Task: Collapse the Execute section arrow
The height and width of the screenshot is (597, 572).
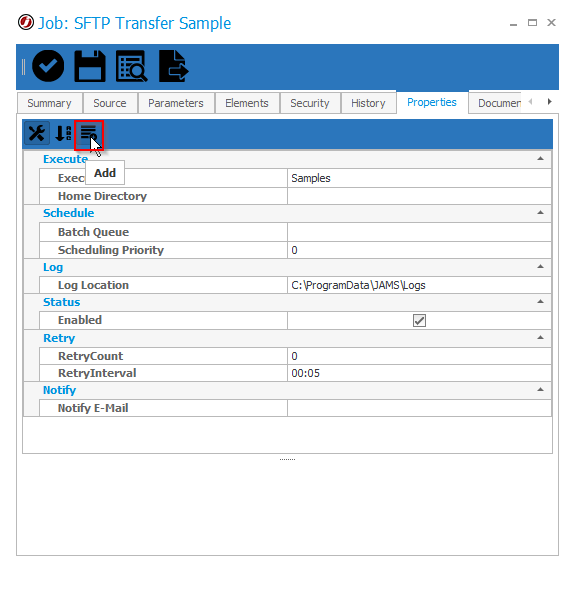Action: pos(540,158)
